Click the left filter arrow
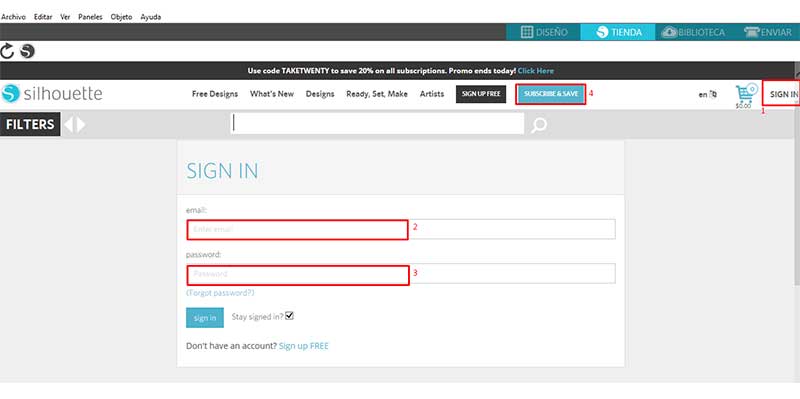 [x=68, y=124]
